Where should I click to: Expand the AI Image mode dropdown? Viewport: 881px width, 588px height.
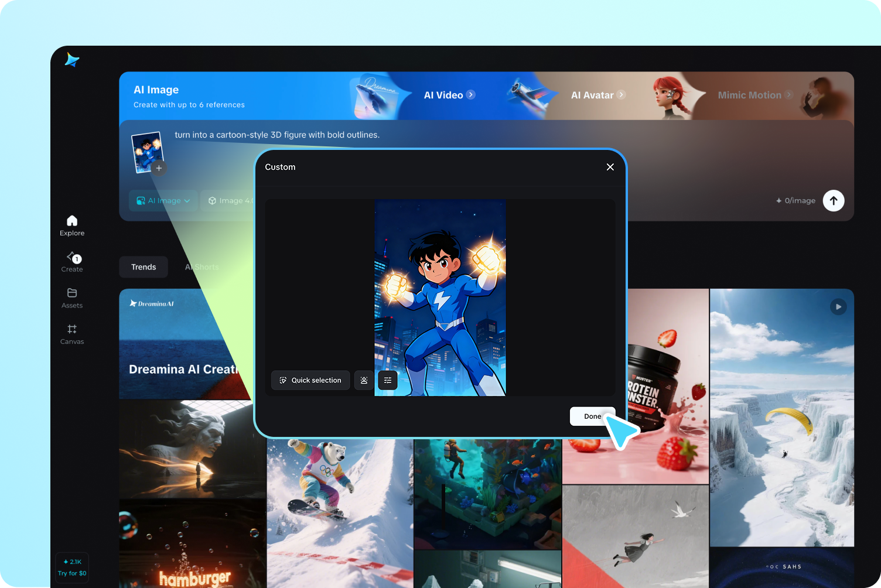[x=163, y=200]
